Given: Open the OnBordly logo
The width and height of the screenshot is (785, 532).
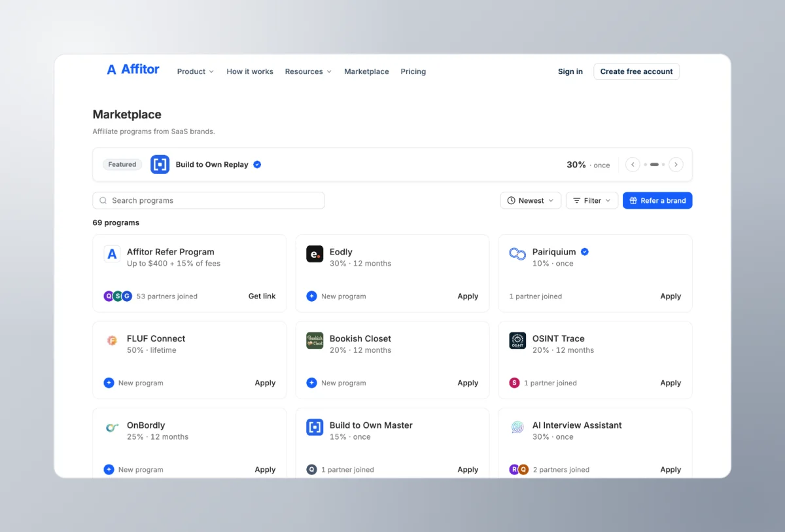Looking at the screenshot, I should pos(112,427).
